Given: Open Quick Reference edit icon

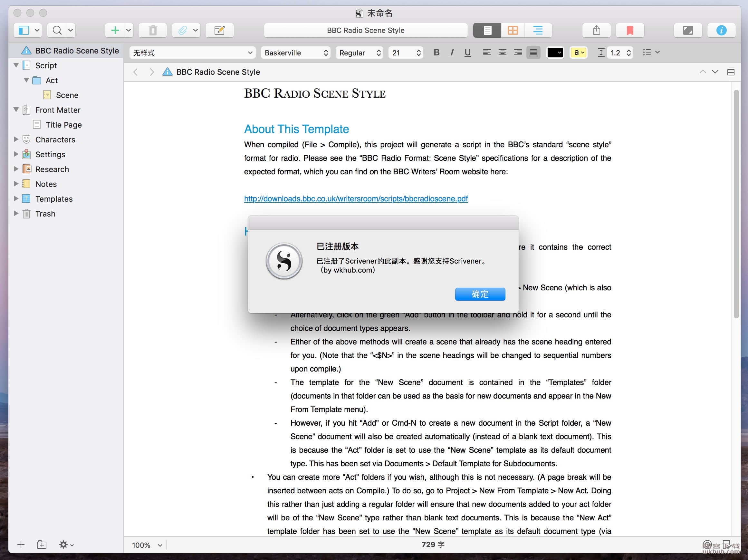Looking at the screenshot, I should pyautogui.click(x=219, y=30).
